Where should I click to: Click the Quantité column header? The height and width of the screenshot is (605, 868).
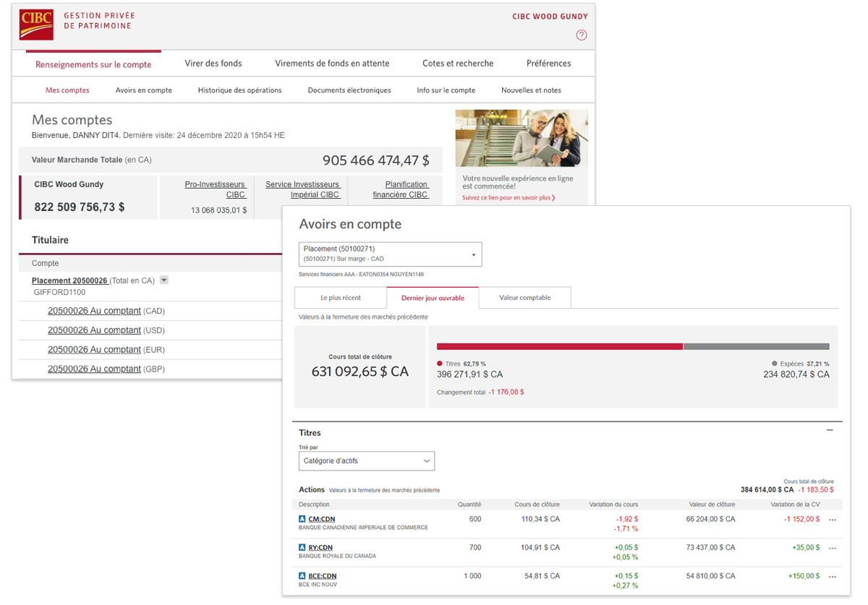point(469,505)
